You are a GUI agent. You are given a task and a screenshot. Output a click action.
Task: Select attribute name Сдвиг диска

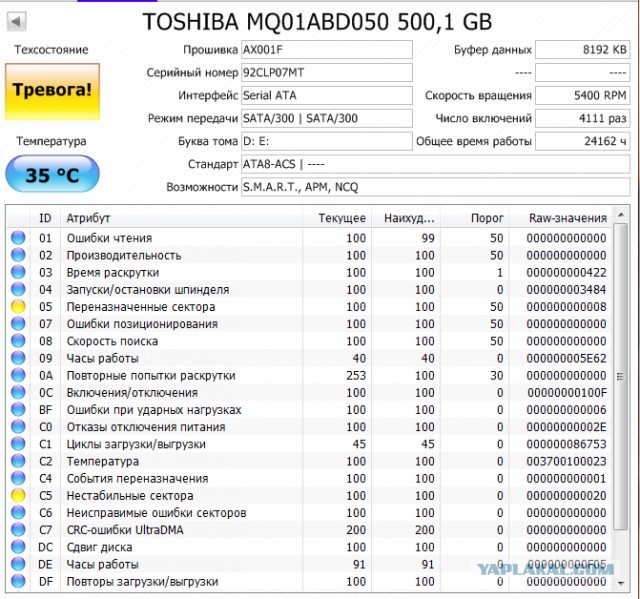tap(99, 547)
